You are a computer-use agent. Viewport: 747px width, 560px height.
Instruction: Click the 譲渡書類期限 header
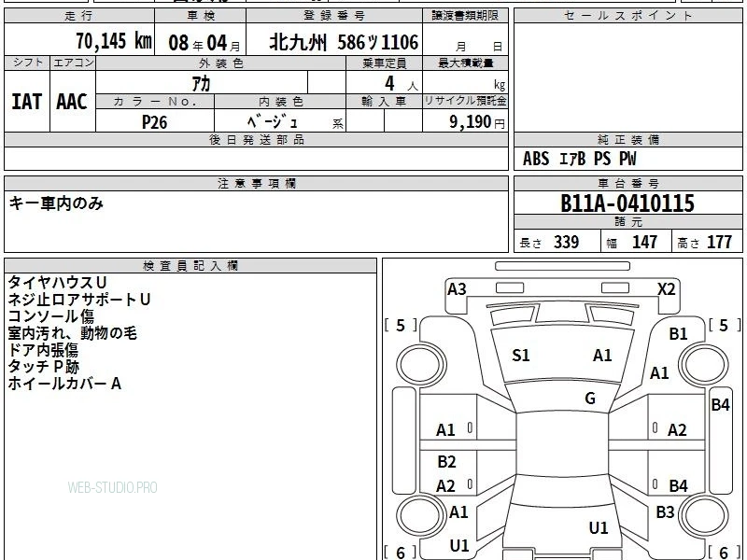point(465,16)
